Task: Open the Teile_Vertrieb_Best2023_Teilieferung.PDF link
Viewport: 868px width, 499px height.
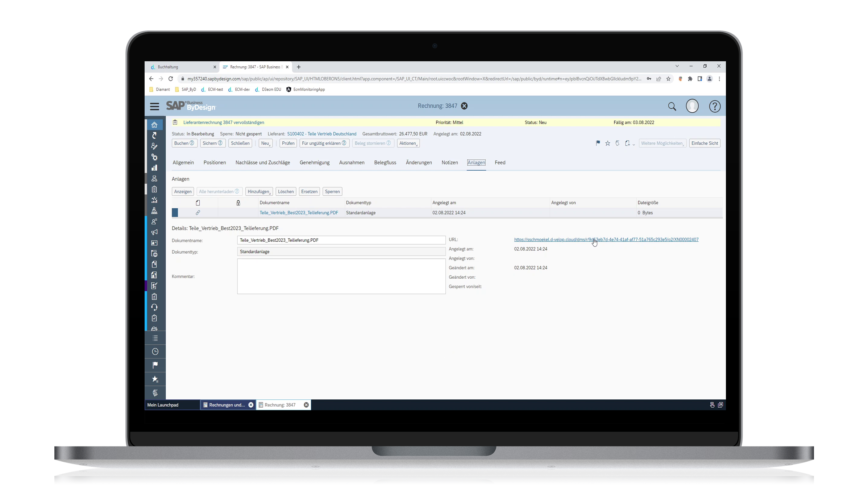Action: 299,213
